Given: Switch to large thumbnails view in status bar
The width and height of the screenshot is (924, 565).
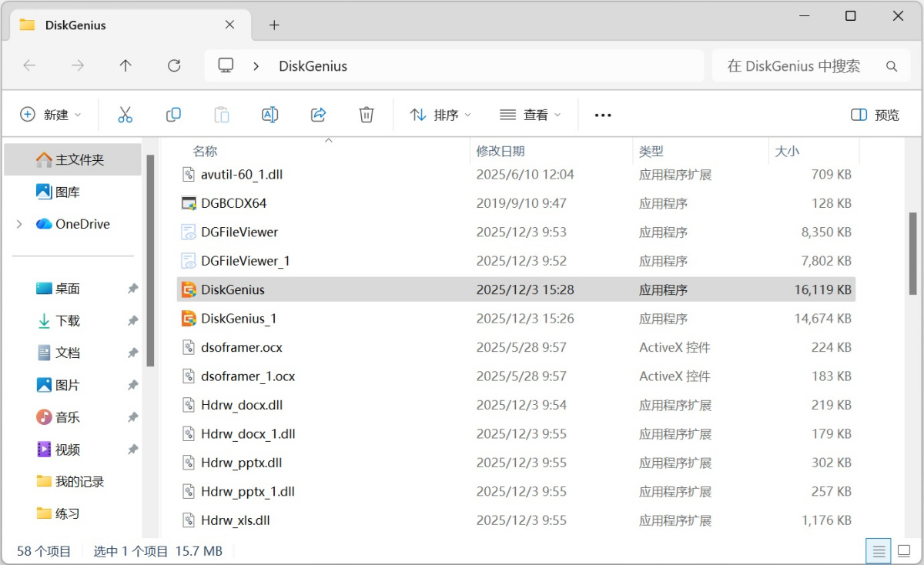Looking at the screenshot, I should point(904,551).
